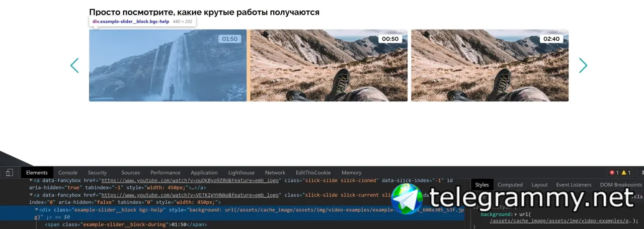Screen dimensions: 644x229
Task: Open the video thumbnail labeled 00:50
Action: click(329, 65)
